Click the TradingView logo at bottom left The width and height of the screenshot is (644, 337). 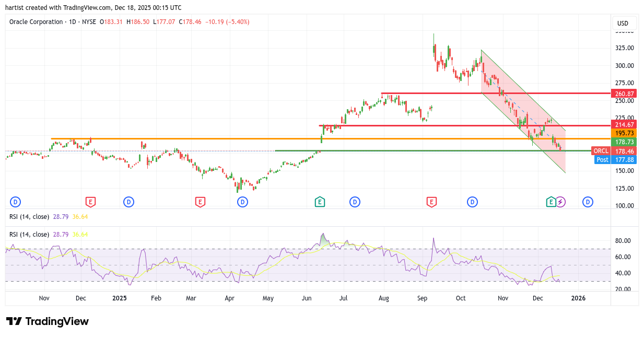tap(48, 321)
